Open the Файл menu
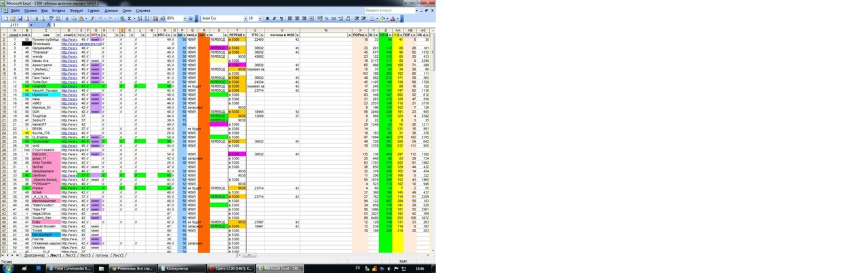Viewport: 868px width, 273px height. point(16,11)
